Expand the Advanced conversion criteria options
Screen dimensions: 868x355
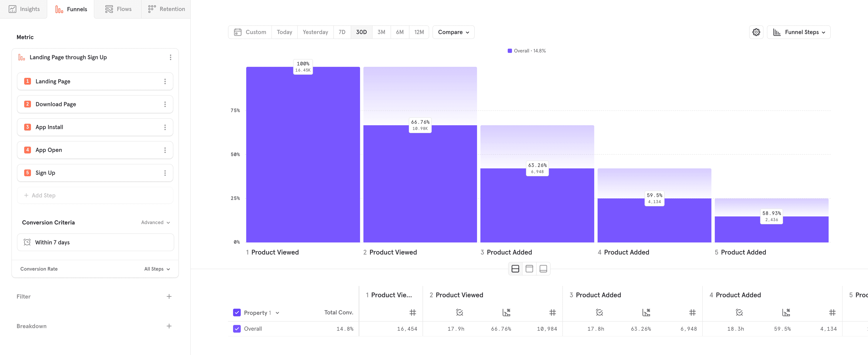click(155, 223)
